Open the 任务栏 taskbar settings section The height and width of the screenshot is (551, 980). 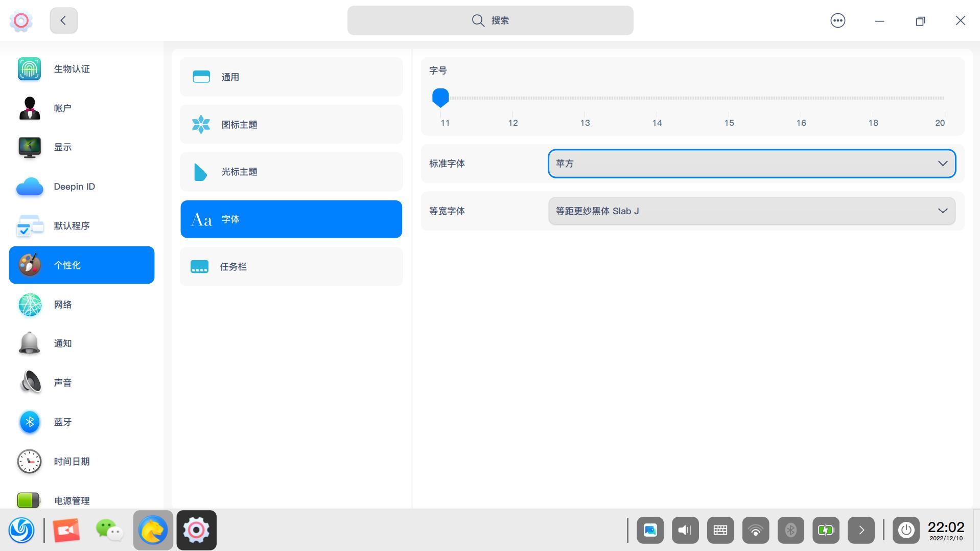pyautogui.click(x=291, y=266)
